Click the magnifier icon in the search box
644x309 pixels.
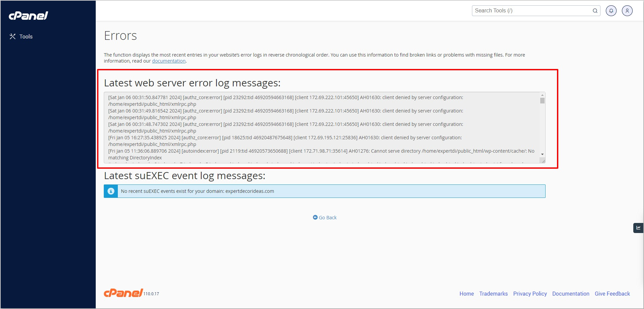[x=595, y=11]
